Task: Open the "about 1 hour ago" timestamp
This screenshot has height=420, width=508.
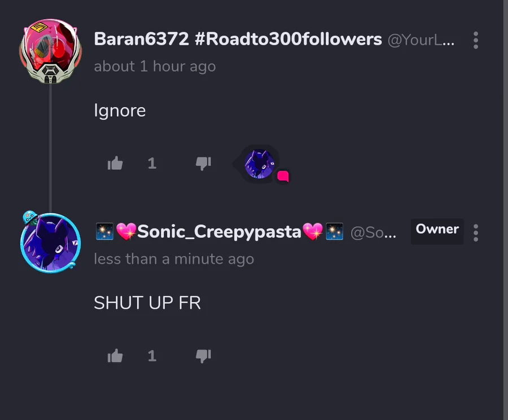Action: click(x=155, y=66)
